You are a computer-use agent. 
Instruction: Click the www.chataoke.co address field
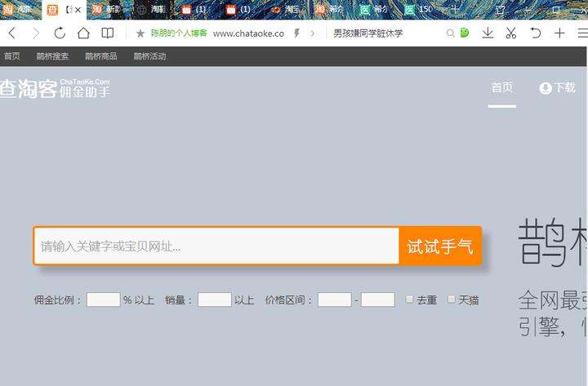click(248, 33)
